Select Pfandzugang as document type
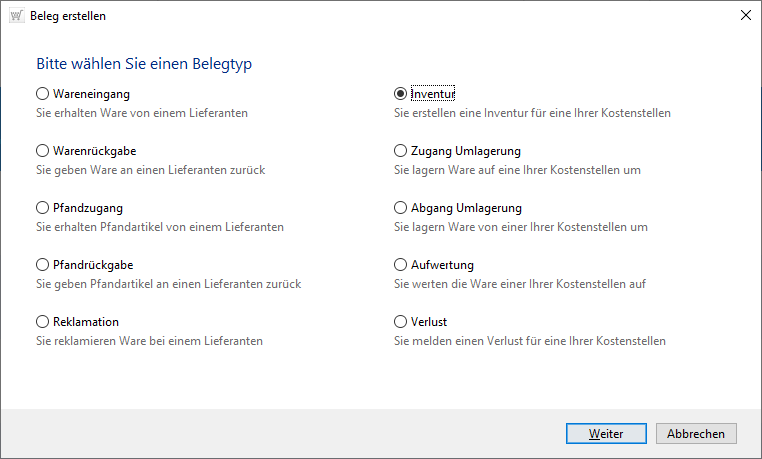The image size is (762, 459). click(x=43, y=208)
